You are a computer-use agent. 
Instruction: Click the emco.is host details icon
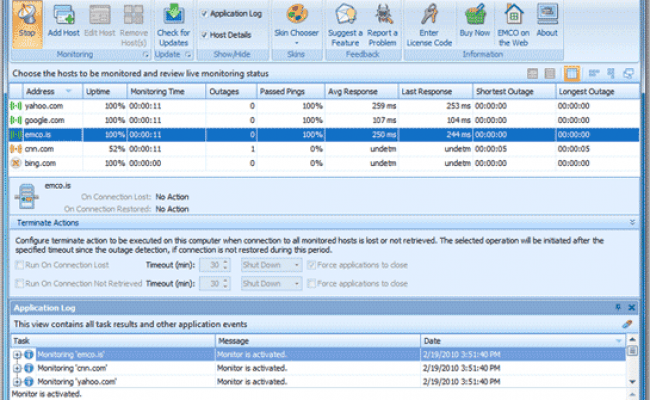tap(27, 197)
